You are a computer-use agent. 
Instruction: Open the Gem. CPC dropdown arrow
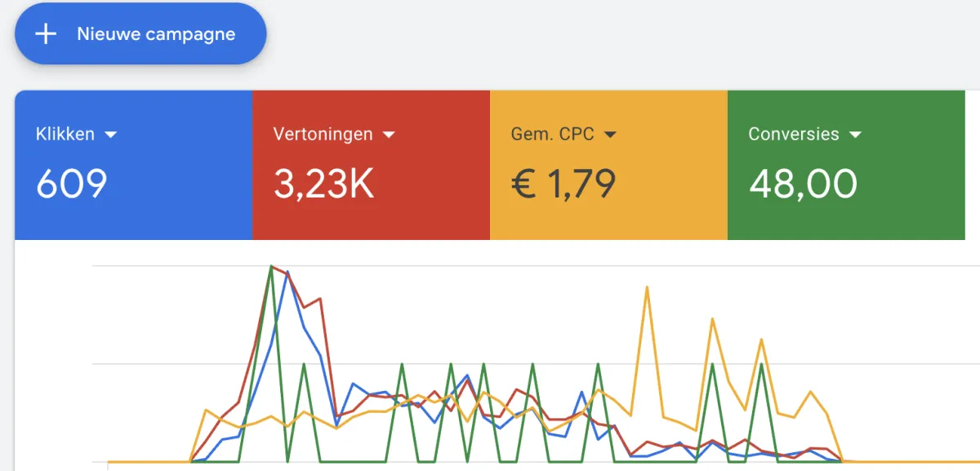point(609,135)
